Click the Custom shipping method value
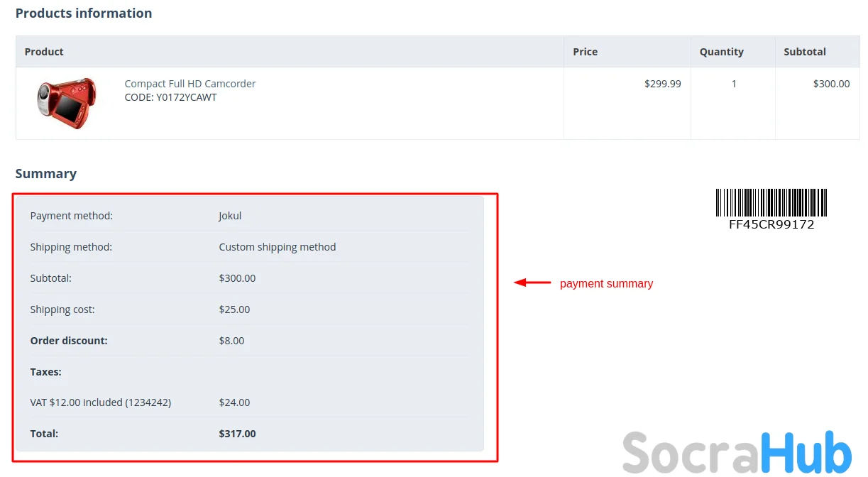The image size is (868, 477). coord(277,247)
